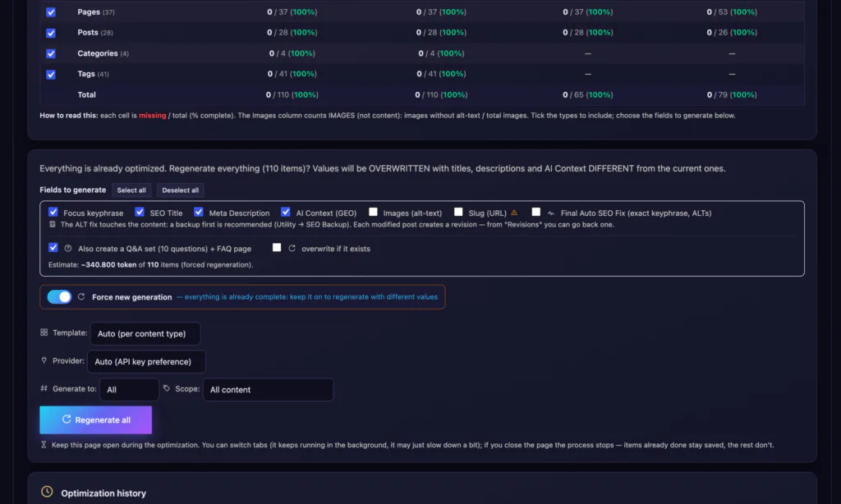Screen dimensions: 841x504
Task: Enable the Final Auto SEO Fix checkbox
Action: pos(535,212)
